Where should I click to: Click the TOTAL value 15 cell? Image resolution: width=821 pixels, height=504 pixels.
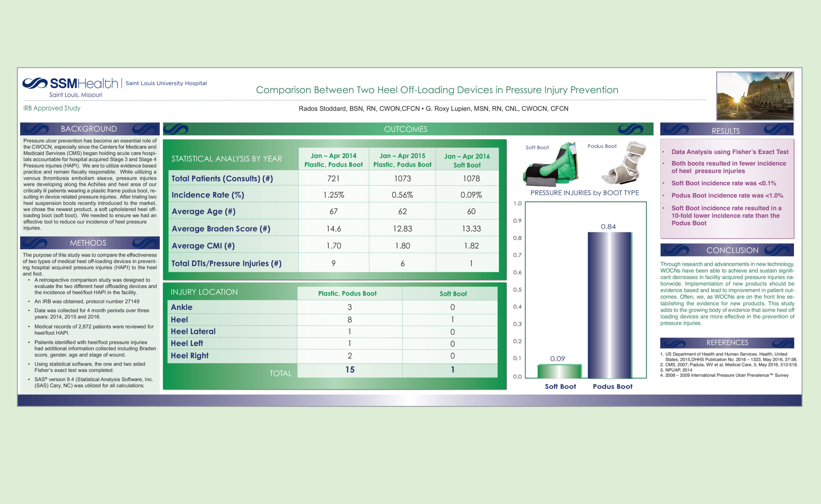click(350, 370)
